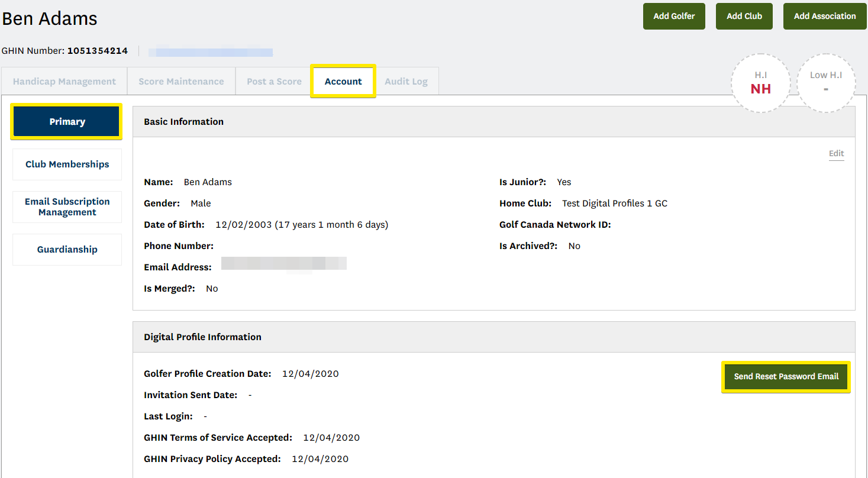Click the Basic Information section header
The width and height of the screenshot is (868, 478).
coord(494,121)
